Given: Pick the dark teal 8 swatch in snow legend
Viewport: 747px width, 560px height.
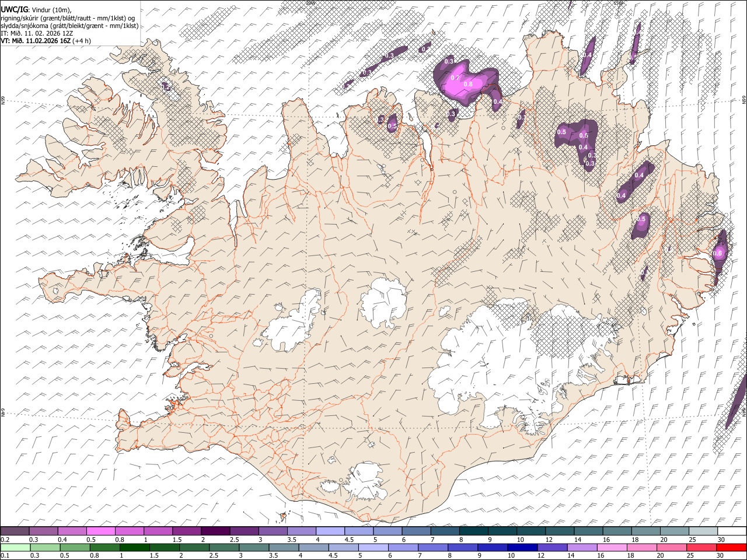Looking at the screenshot, I should [473, 531].
